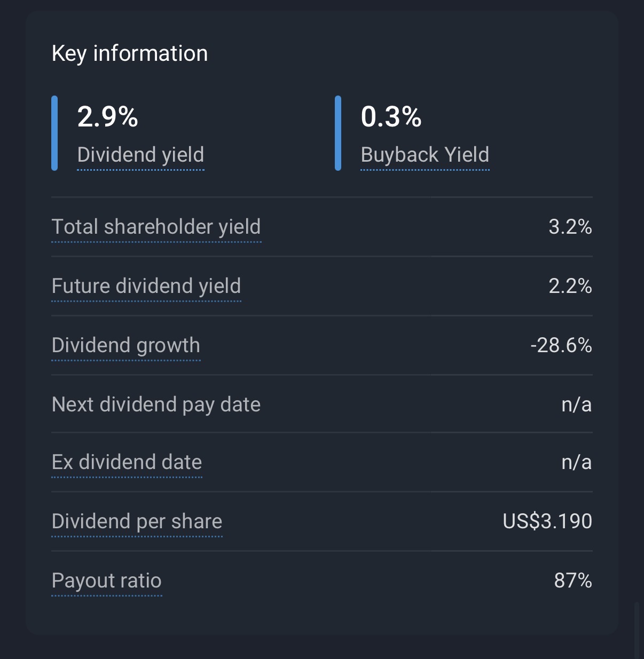This screenshot has height=659, width=644.
Task: Select the 2.2% future dividend yield value
Action: [570, 287]
